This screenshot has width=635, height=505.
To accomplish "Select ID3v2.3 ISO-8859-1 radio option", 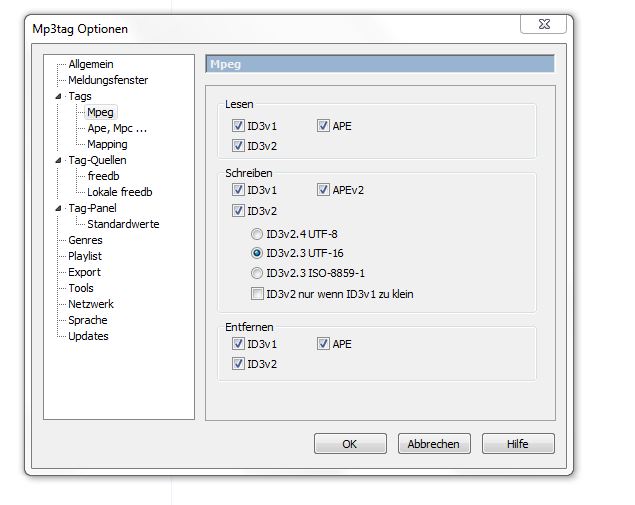I will (x=257, y=273).
